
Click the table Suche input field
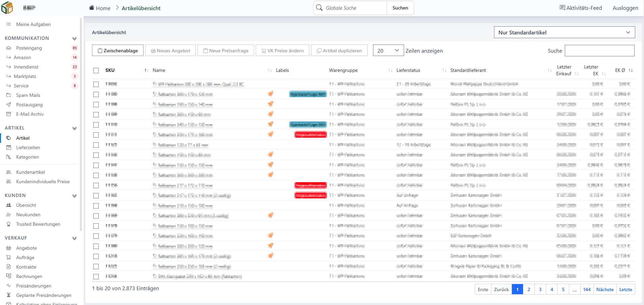(x=600, y=51)
